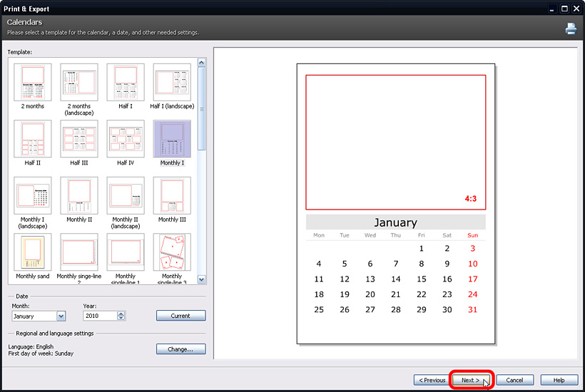Choose the Monthly II template thumbnail
This screenshot has height=392, width=585.
[79, 195]
